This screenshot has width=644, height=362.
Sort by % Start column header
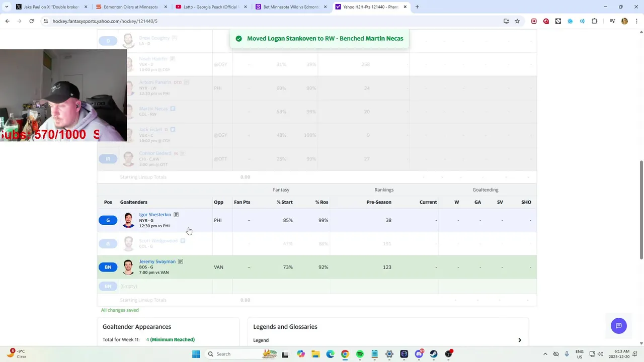(284, 202)
